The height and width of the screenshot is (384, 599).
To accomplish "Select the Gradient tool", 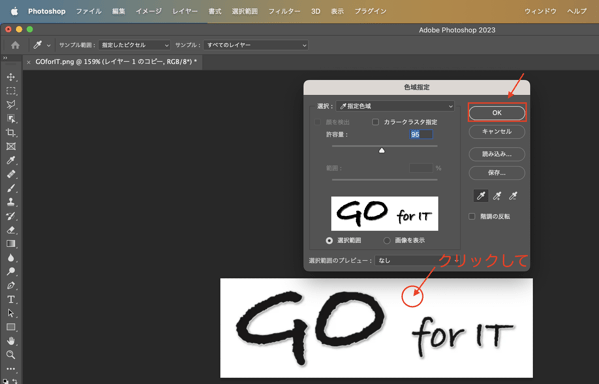I will (11, 244).
